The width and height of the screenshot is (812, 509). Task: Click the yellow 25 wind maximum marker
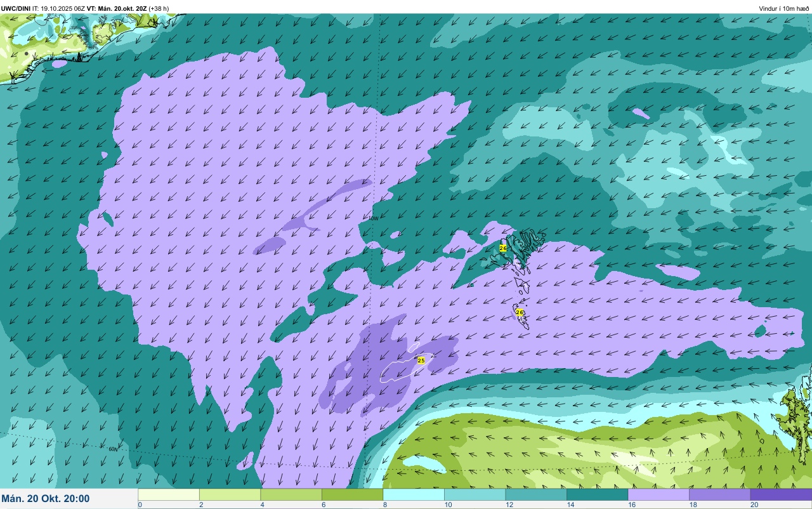pyautogui.click(x=421, y=360)
